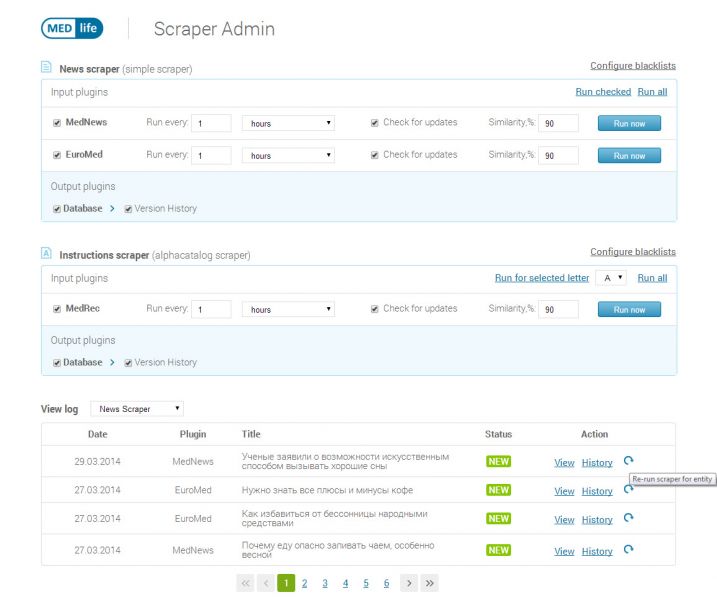Go to log page 4
Image resolution: width=717 pixels, height=600 pixels.
(x=345, y=583)
